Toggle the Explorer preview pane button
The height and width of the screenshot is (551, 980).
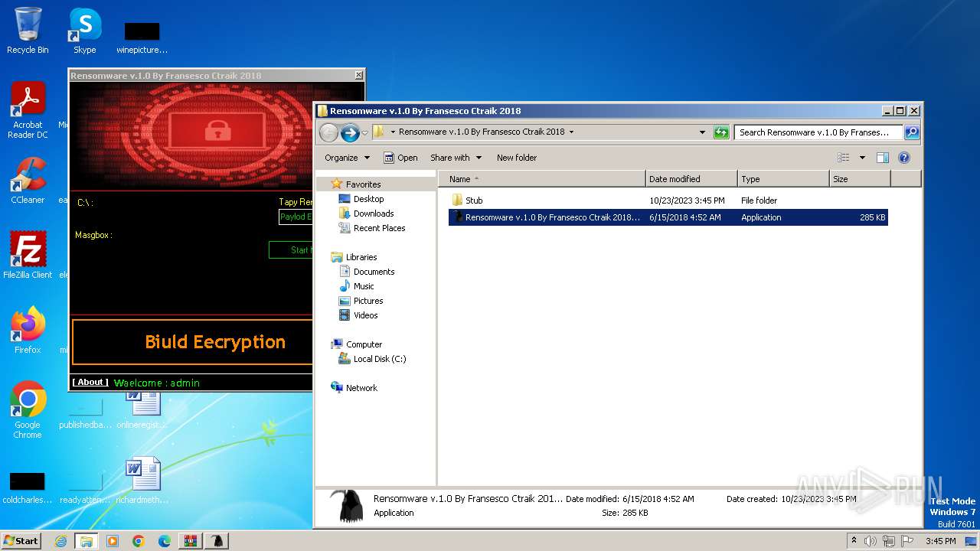pyautogui.click(x=882, y=158)
